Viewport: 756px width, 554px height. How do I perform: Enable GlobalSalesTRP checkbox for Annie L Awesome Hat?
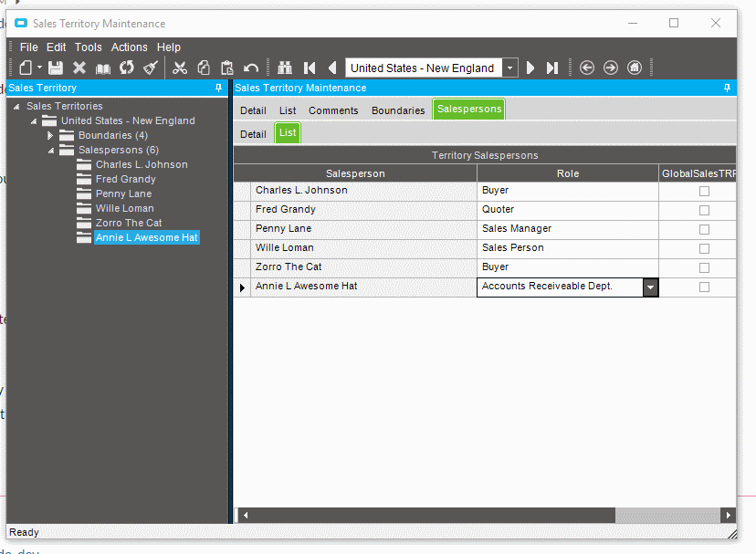(704, 287)
